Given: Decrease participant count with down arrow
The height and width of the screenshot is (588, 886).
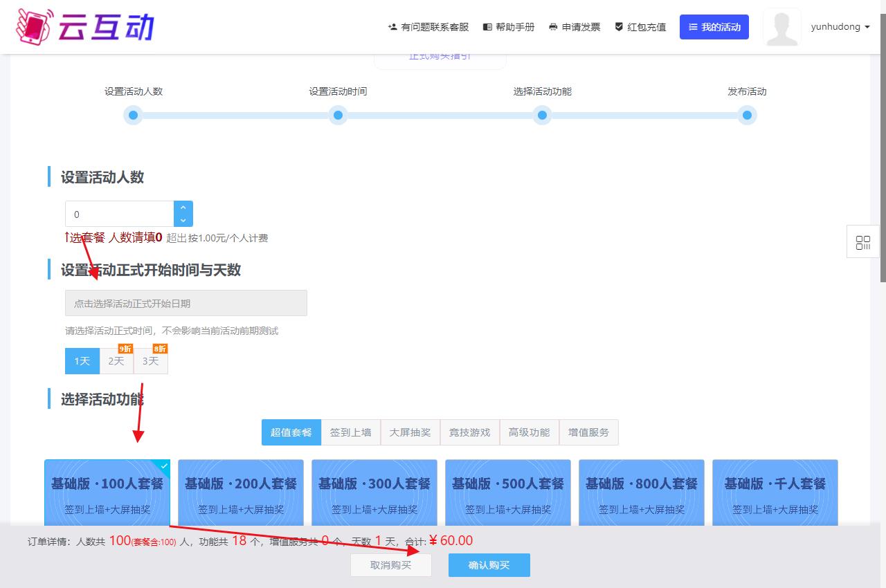Looking at the screenshot, I should click(183, 220).
